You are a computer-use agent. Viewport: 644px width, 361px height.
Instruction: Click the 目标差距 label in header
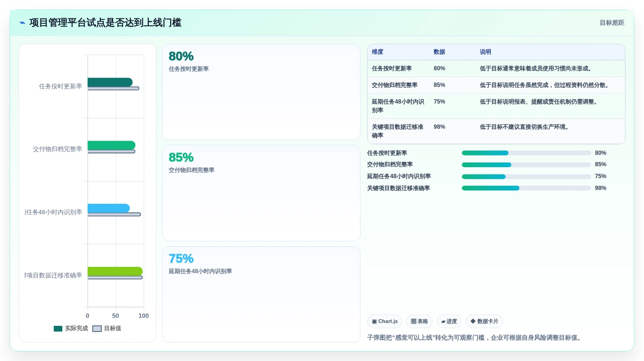[612, 23]
